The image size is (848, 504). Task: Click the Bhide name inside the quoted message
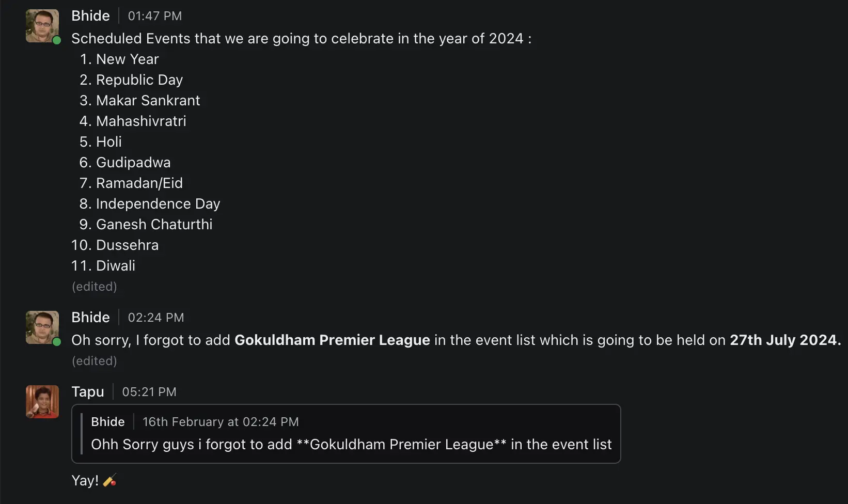tap(107, 422)
